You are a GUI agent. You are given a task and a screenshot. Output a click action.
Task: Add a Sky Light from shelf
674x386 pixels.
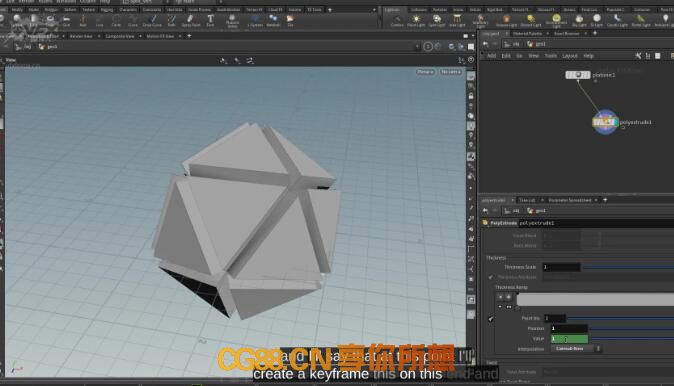[579, 20]
